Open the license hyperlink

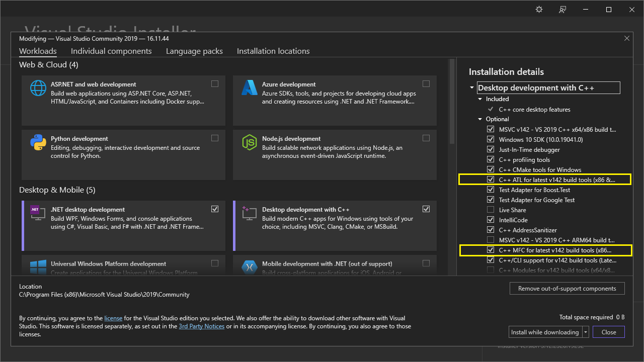point(113,318)
